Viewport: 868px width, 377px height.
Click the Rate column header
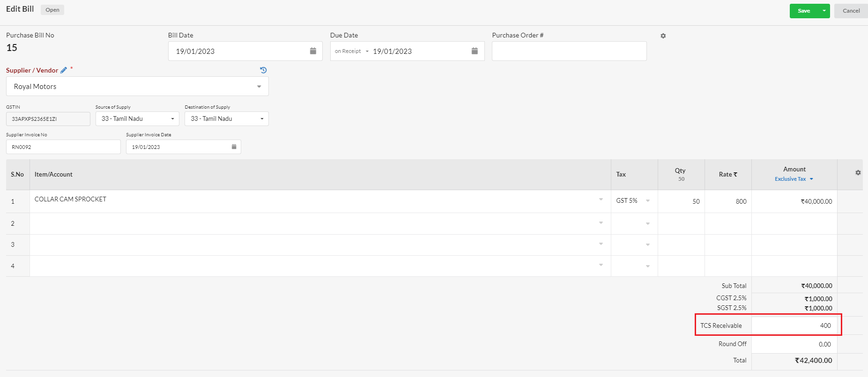click(x=728, y=174)
